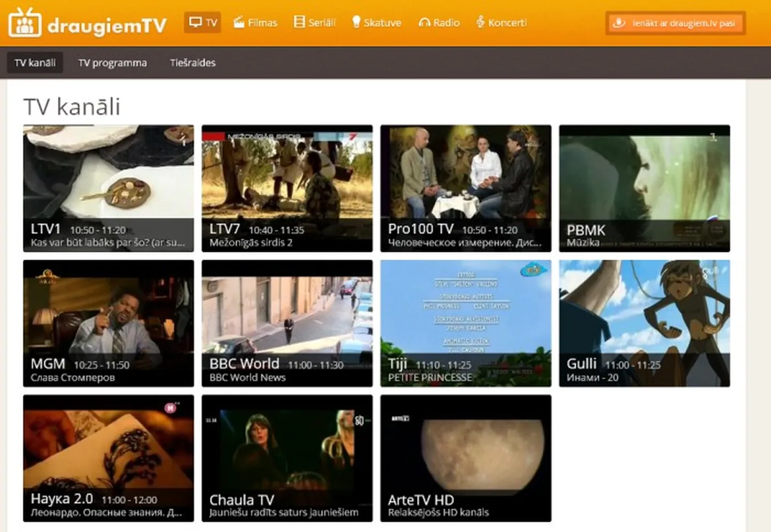The image size is (771, 532).
Task: Click program title 'PETITE PRINCESSE'
Action: 430,377
